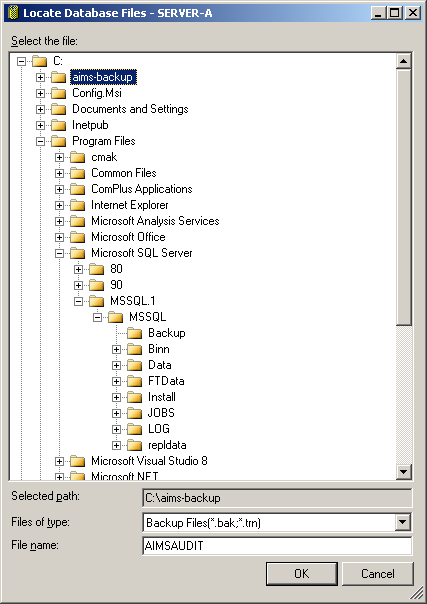
Task: Select Microsoft Analysis Services folder
Action: [155, 221]
